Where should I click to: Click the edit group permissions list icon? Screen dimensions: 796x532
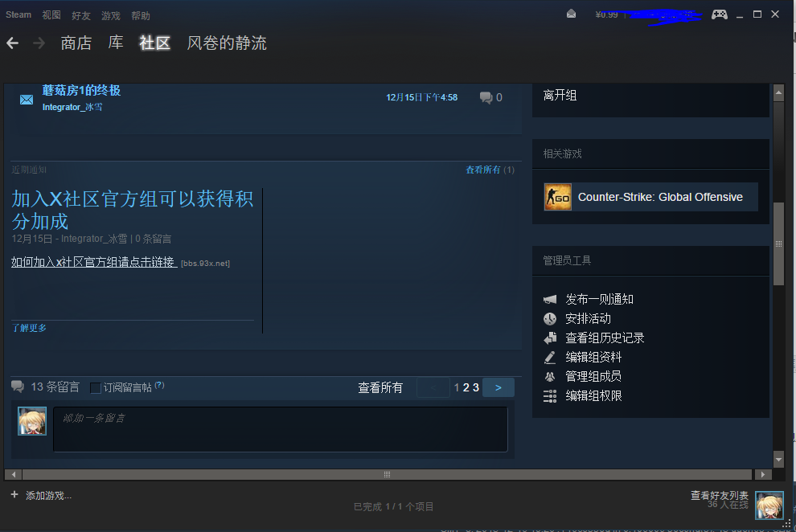550,395
